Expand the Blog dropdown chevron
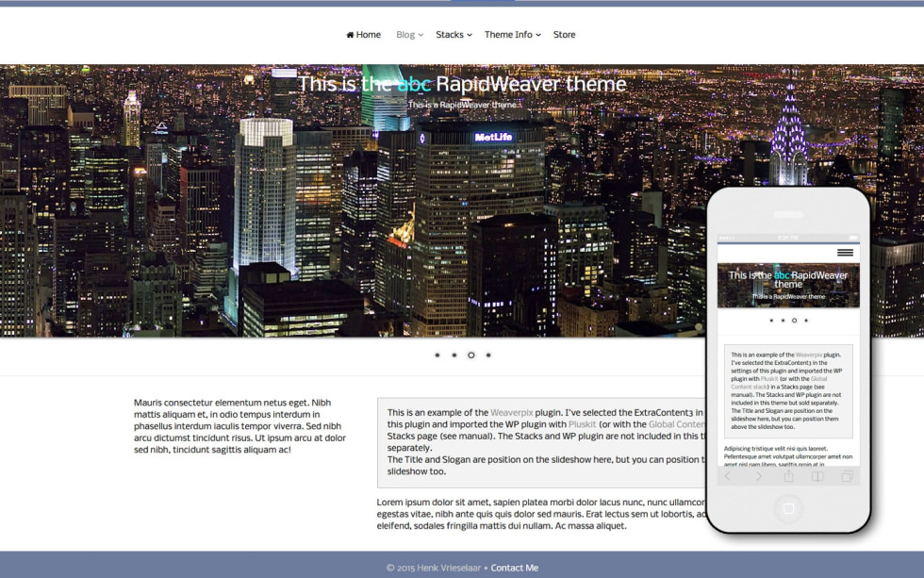This screenshot has width=924, height=578. coord(421,35)
